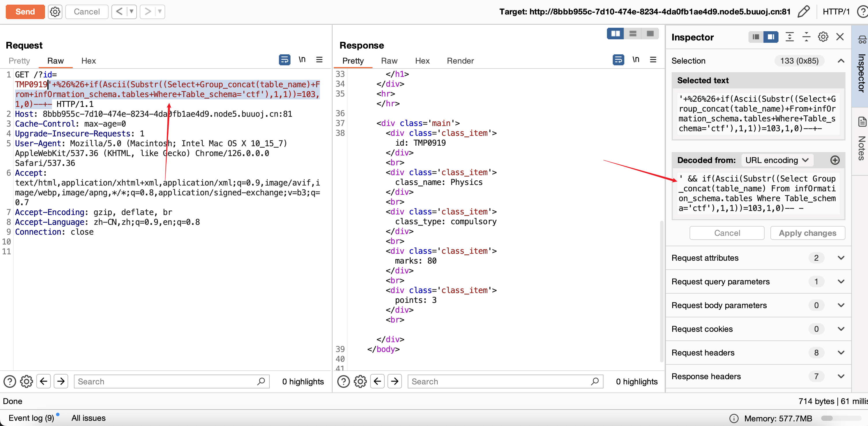The width and height of the screenshot is (868, 426).
Task: Toggle non-printable characters in Request
Action: click(302, 60)
